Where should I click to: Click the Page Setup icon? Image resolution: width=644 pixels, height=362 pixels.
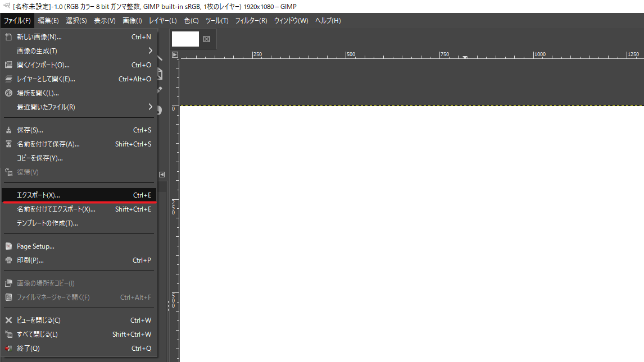(8, 246)
